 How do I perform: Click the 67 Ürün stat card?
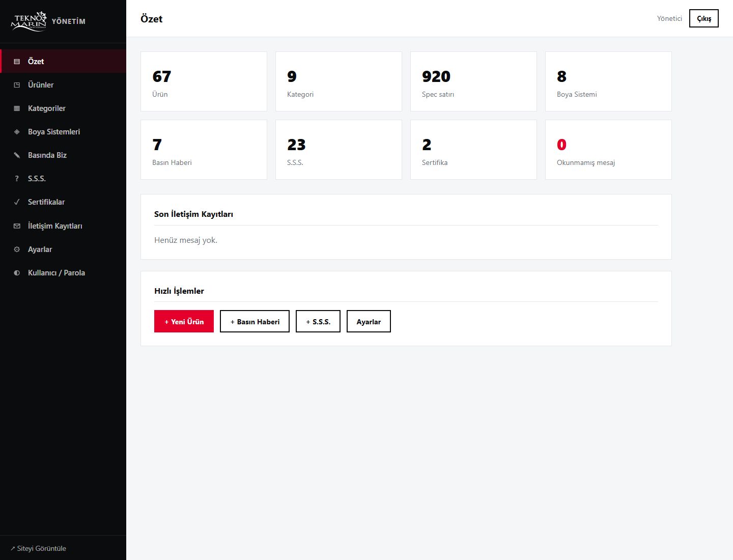pos(204,81)
